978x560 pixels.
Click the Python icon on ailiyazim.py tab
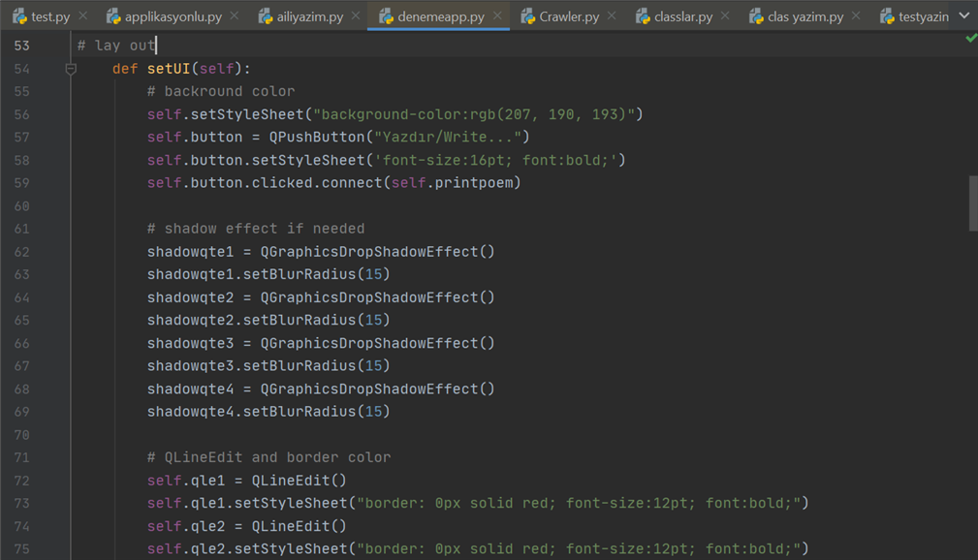pyautogui.click(x=266, y=16)
